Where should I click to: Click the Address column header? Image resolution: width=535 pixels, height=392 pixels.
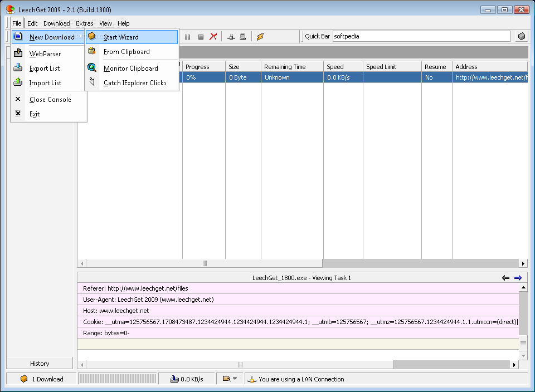pyautogui.click(x=490, y=67)
